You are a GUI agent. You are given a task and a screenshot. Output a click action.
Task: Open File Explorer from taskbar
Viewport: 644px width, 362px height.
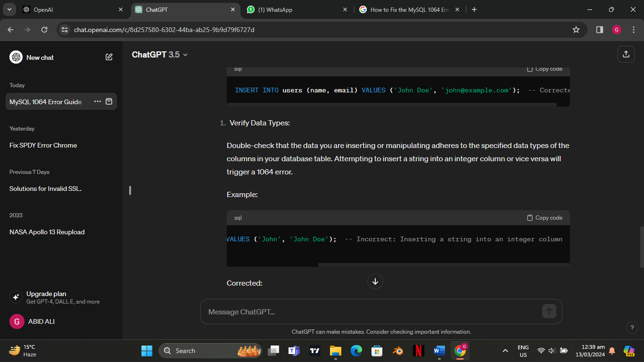335,351
